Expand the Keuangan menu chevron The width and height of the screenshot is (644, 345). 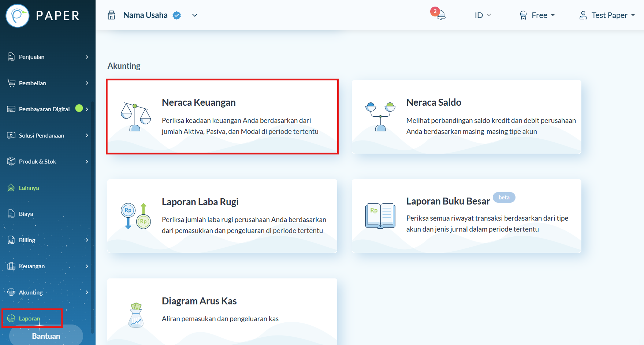tap(87, 266)
